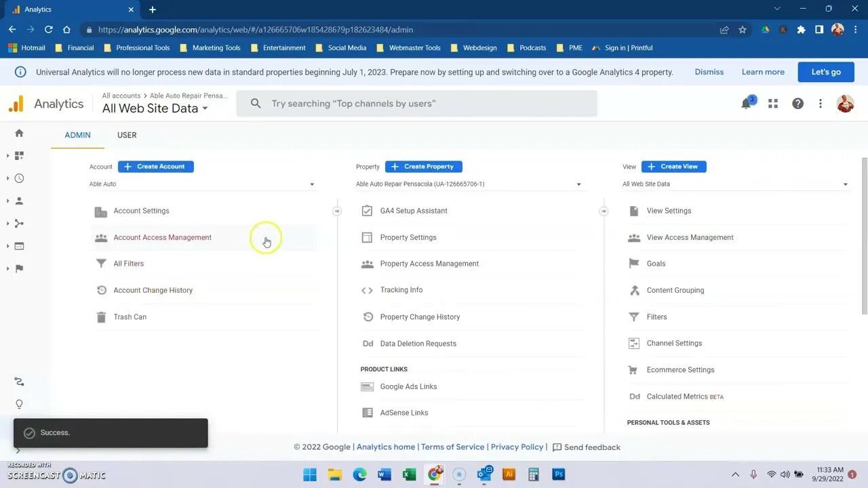Click the Tracking Info code brackets icon
868x488 pixels.
pyautogui.click(x=367, y=290)
